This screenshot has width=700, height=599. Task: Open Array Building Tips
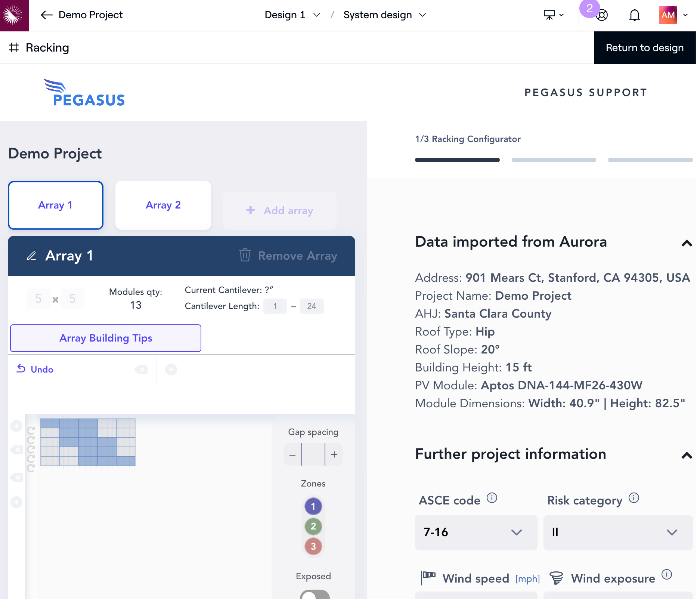(x=106, y=338)
